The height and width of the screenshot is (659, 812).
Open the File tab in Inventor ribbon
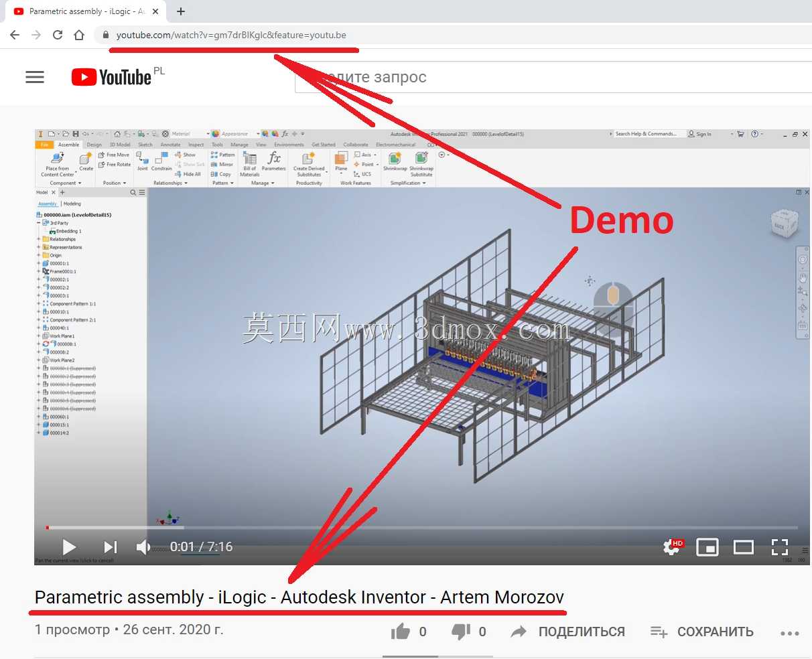click(x=44, y=145)
